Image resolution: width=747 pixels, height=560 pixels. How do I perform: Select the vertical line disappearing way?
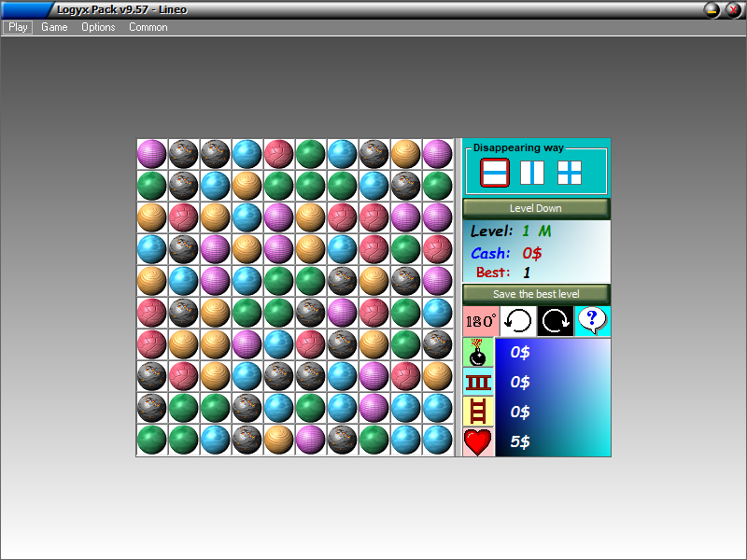pos(532,173)
